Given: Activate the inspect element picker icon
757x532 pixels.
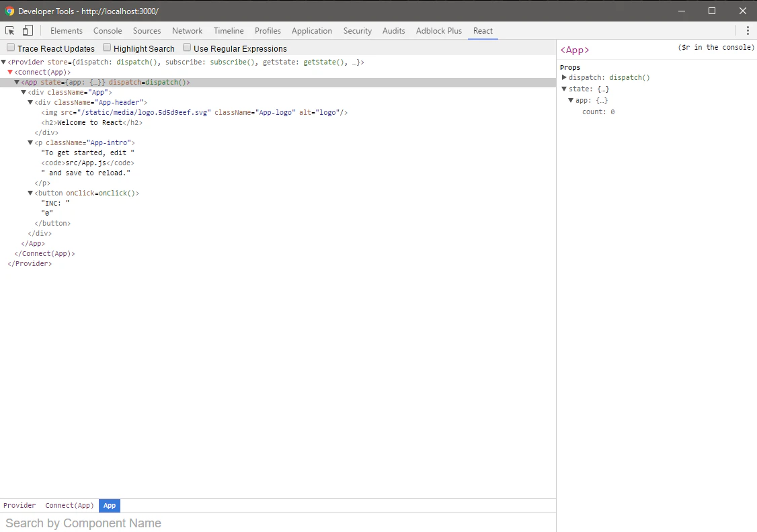Looking at the screenshot, I should 9,31.
